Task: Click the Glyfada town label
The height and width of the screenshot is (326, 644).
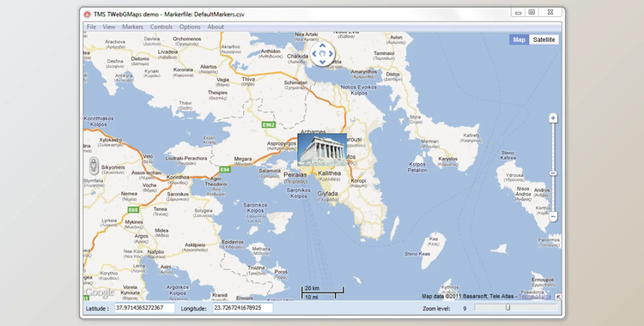Action: pyautogui.click(x=327, y=193)
